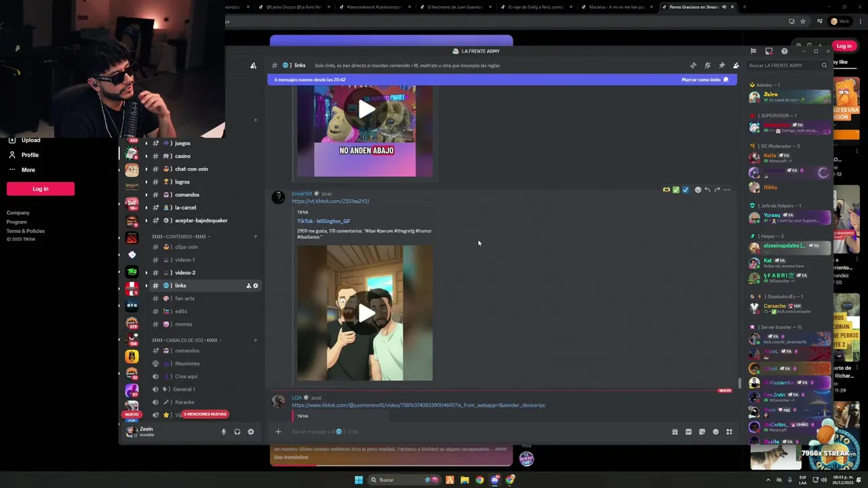The height and width of the screenshot is (488, 868).
Task: Click search field Buscar LA FRENTE ARMY
Action: 788,65
